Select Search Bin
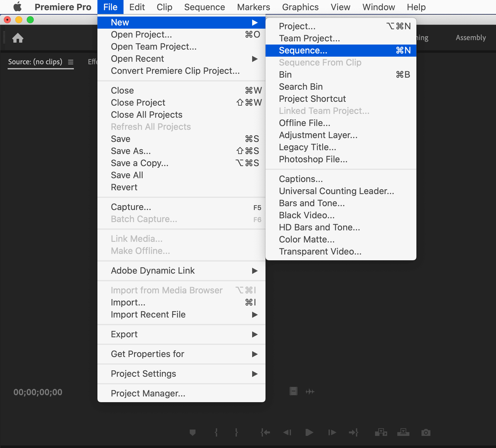Viewport: 496px width, 448px height. [x=341, y=87]
